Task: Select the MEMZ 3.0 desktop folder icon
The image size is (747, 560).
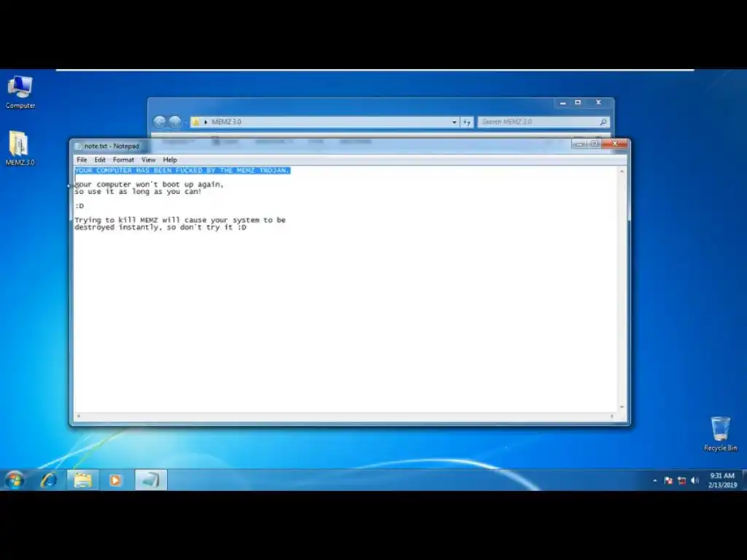Action: pyautogui.click(x=20, y=148)
